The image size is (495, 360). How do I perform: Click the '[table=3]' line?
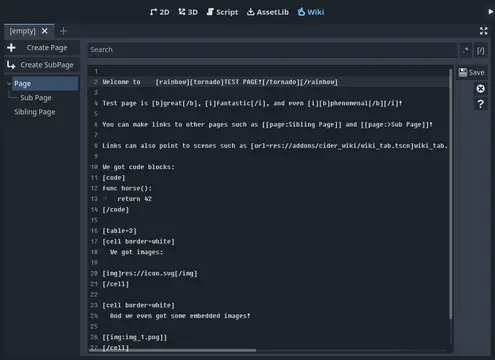[119, 231]
